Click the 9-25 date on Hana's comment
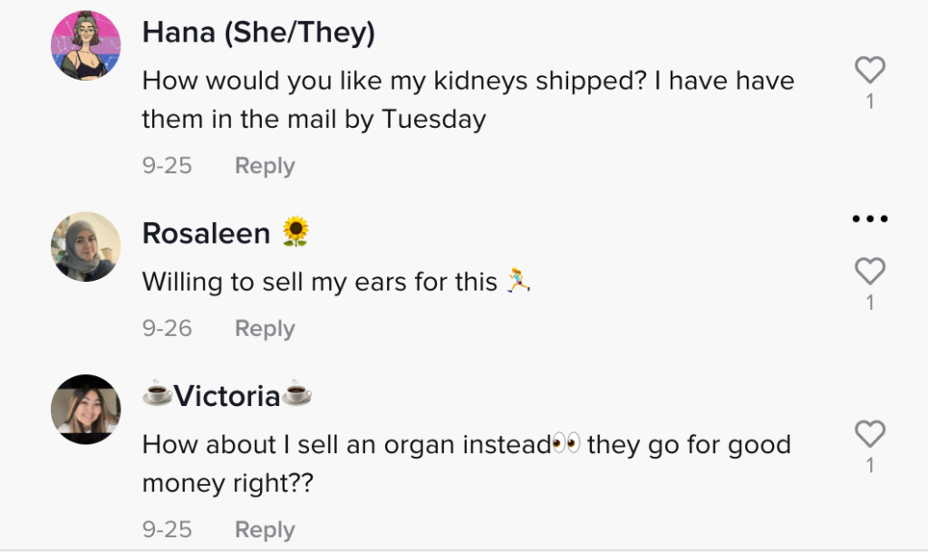 pyautogui.click(x=167, y=166)
